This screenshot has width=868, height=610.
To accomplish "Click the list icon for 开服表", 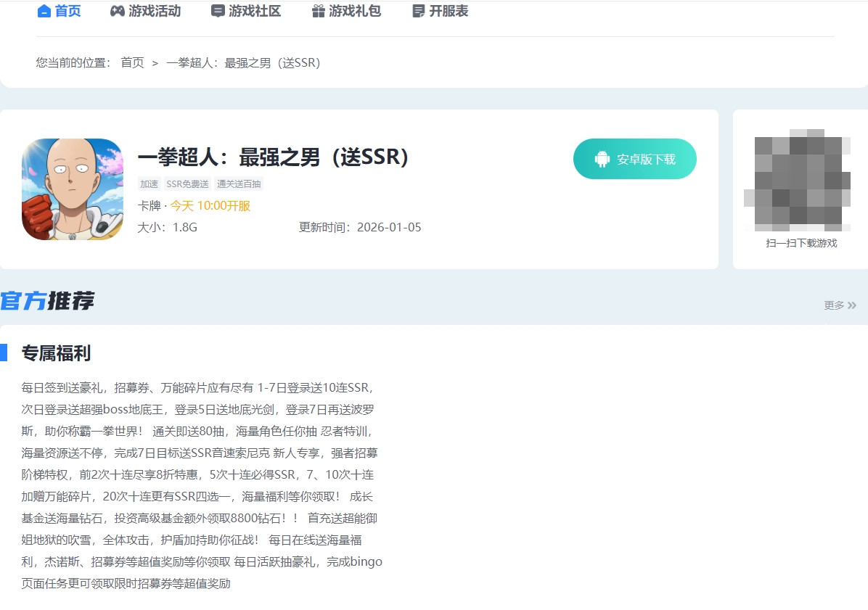I will (x=418, y=12).
